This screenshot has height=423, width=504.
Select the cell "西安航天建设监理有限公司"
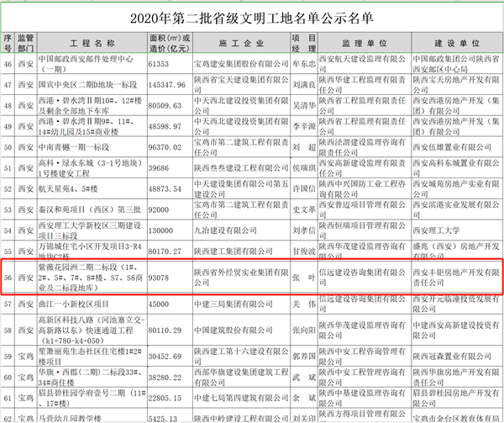coord(365,64)
